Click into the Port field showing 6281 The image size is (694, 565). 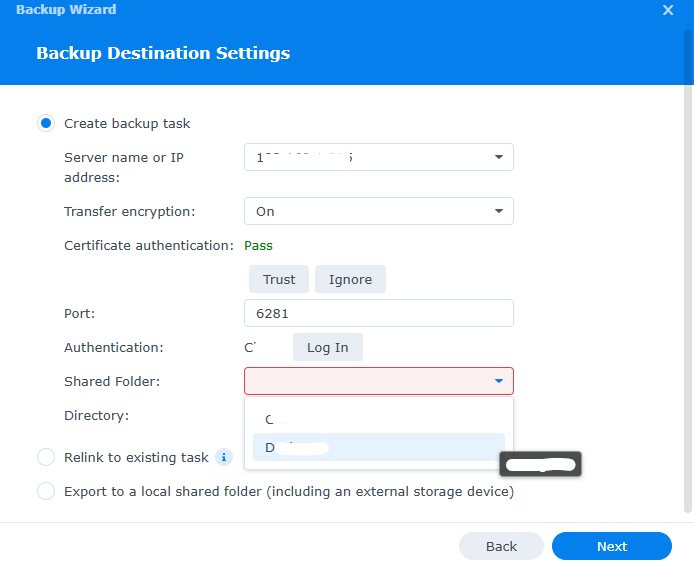click(379, 313)
